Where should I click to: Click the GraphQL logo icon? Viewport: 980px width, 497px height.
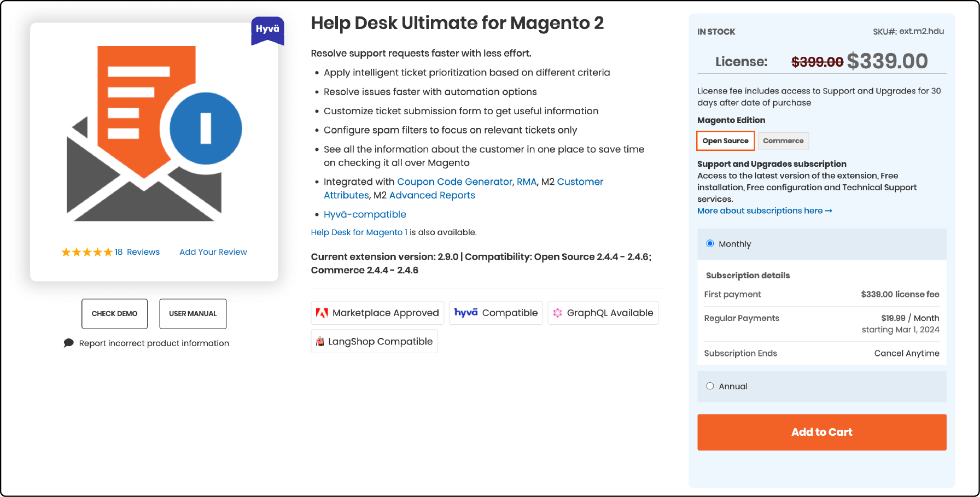click(x=557, y=313)
